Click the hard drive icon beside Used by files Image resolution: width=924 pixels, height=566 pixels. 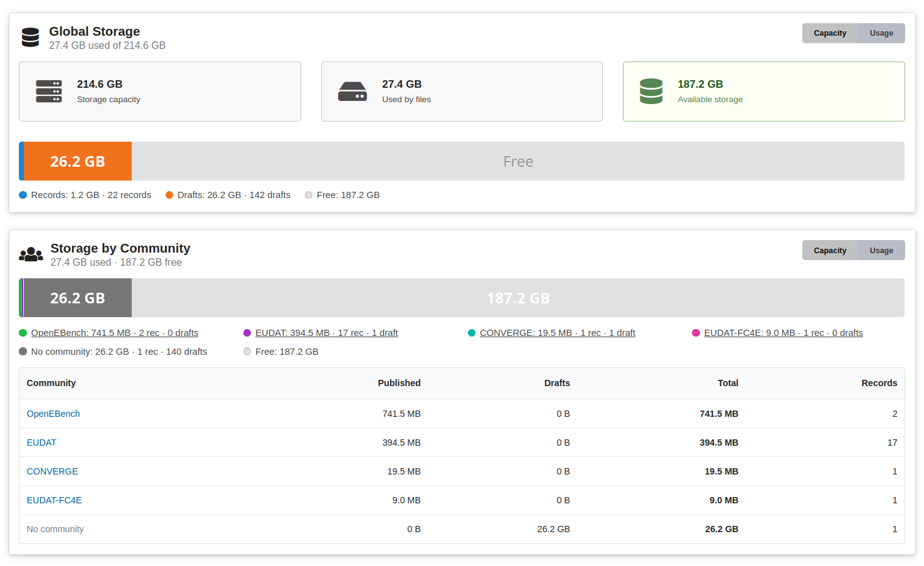[353, 92]
